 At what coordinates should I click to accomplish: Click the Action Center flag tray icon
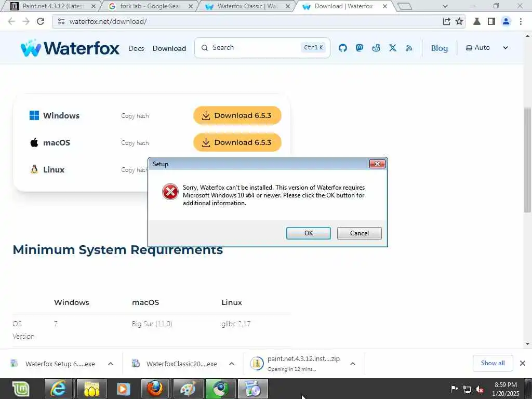click(x=454, y=389)
